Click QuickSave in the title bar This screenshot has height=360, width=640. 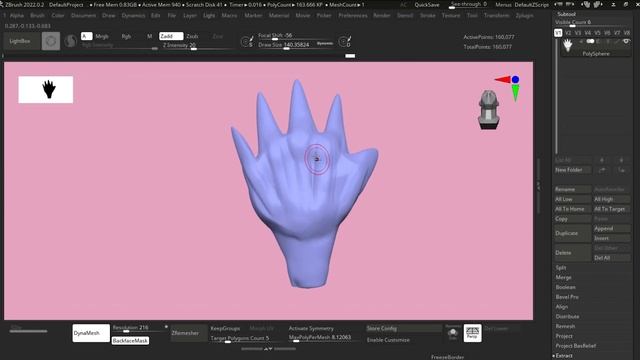pyautogui.click(x=427, y=5)
